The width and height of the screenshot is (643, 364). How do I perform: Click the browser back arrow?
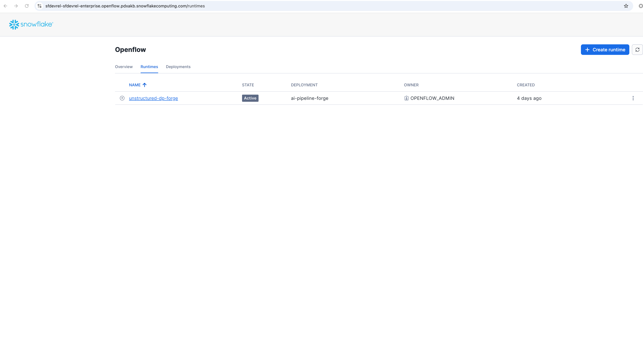5,6
